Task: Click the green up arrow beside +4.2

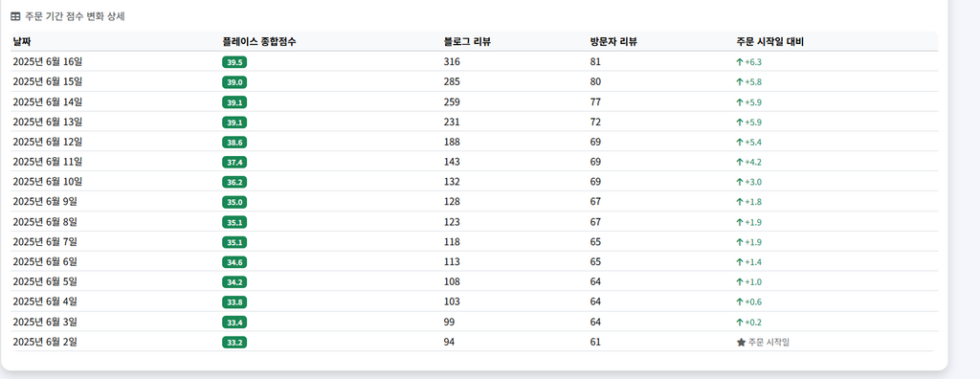Action: pyautogui.click(x=740, y=162)
